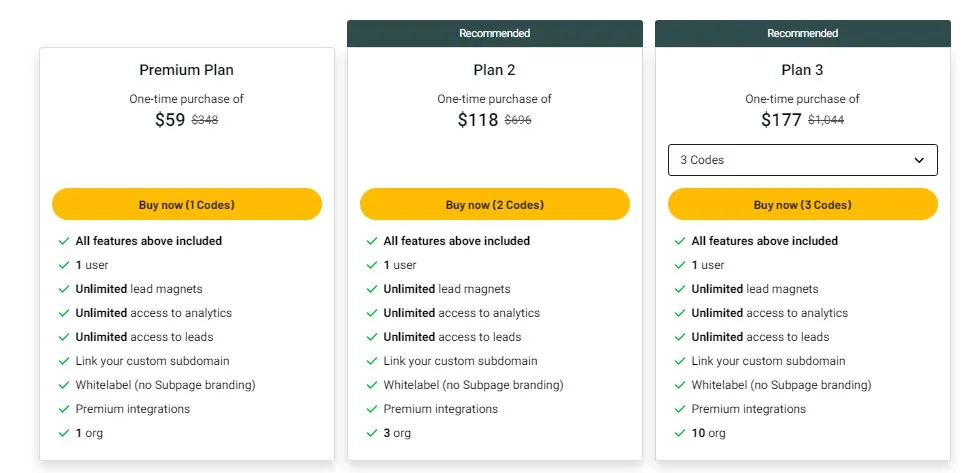Click checkmark beside Premium Plan '1 org'
Screen dimensions: 972x473
[x=64, y=433]
